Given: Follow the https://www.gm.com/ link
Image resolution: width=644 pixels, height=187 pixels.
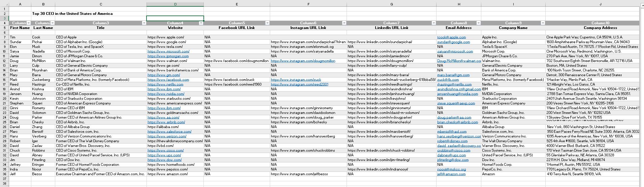Looking at the screenshot, I should [x=164, y=75].
